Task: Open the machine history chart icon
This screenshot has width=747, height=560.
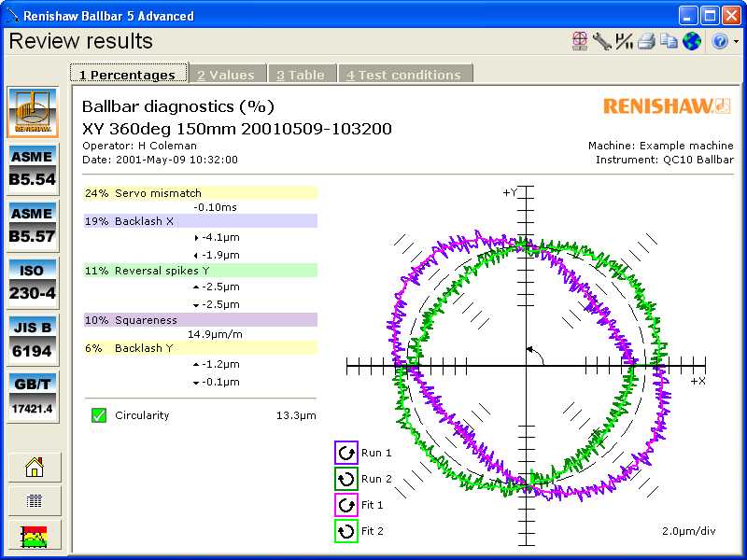Action: pos(35,535)
